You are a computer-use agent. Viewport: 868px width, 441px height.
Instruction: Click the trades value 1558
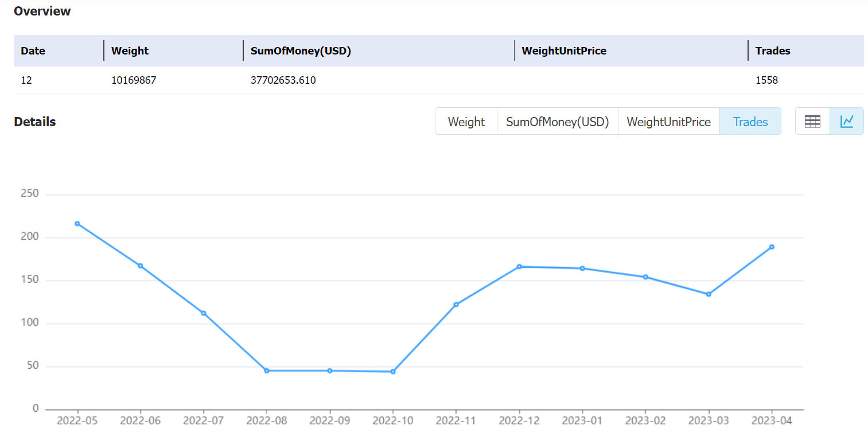click(x=766, y=80)
